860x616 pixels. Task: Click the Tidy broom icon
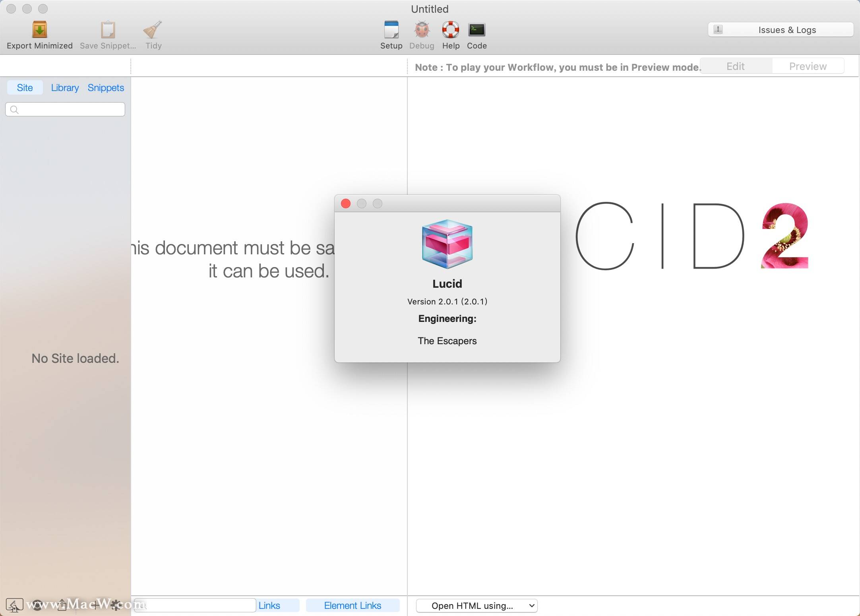pos(153,30)
